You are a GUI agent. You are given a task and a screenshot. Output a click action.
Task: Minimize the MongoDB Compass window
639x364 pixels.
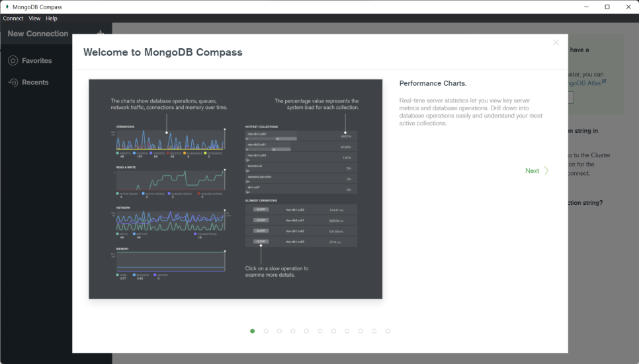point(587,7)
